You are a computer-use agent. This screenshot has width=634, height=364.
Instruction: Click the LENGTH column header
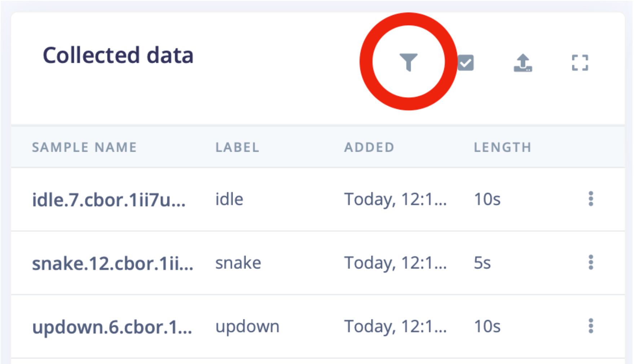click(x=502, y=147)
